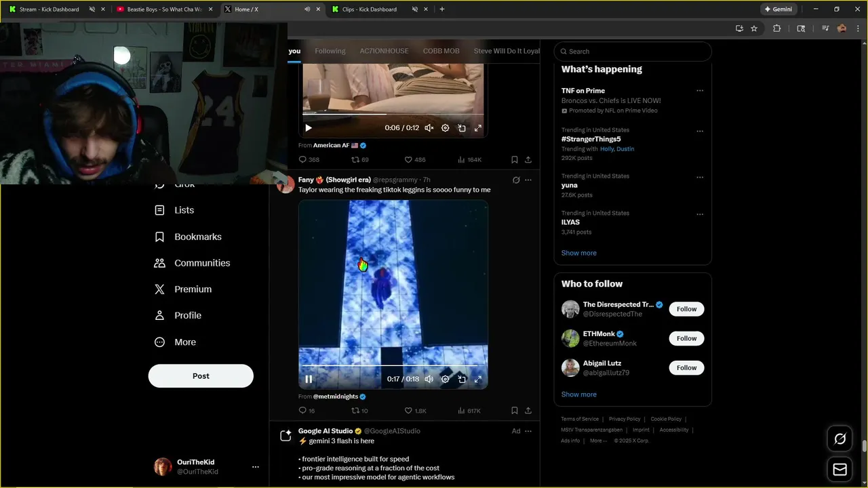The height and width of the screenshot is (488, 868).
Task: Open the Gemini button in Chrome
Action: [778, 9]
